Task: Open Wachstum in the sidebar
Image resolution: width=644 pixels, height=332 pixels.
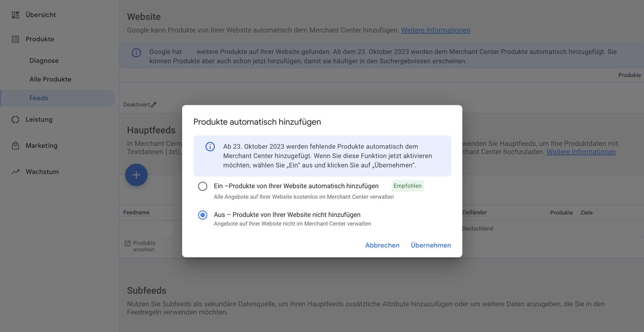Action: point(42,172)
